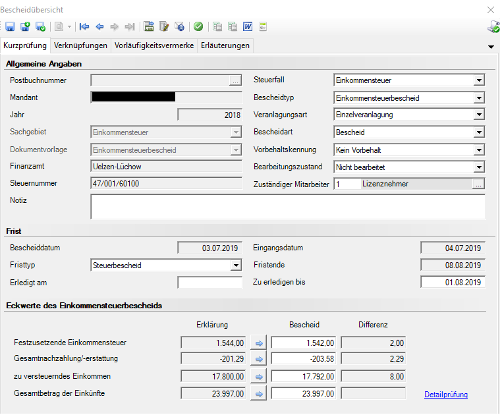Screen dimensions: 500x415
Task: Click Bescheid value 1.542,00 field
Action: point(303,343)
